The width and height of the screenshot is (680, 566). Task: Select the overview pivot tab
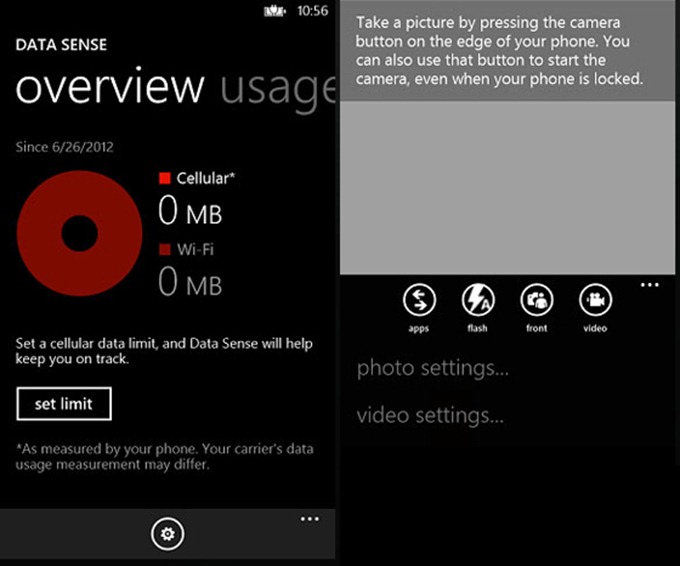110,86
